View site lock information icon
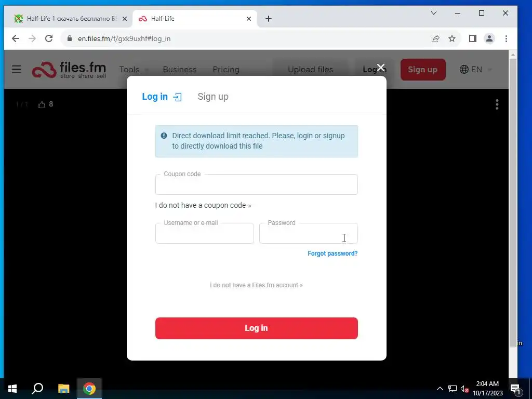The width and height of the screenshot is (532, 399). click(70, 38)
